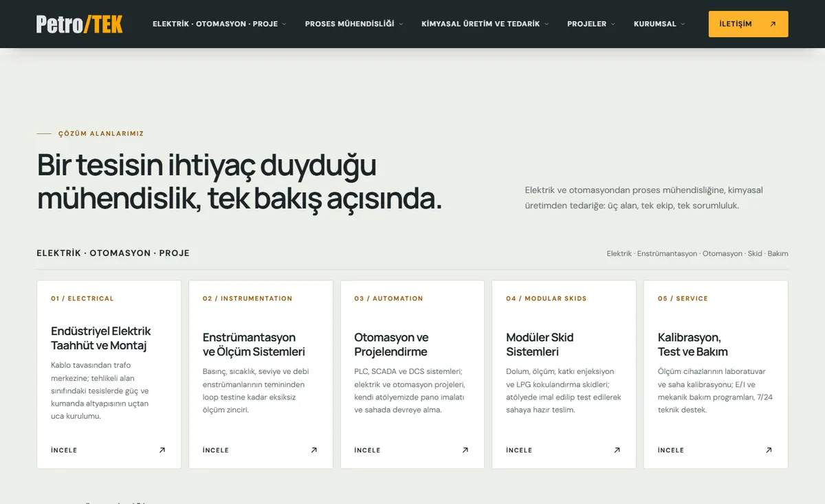This screenshot has height=504, width=825.
Task: Click description starting Ölçüm cihazlarının laboratuvar
Action: [x=715, y=391]
